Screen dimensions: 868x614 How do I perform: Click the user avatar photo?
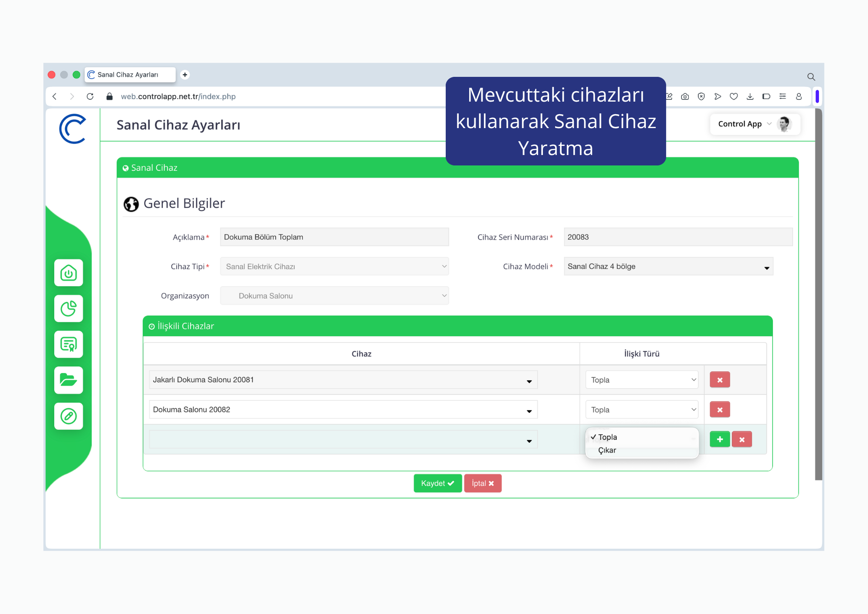point(784,124)
